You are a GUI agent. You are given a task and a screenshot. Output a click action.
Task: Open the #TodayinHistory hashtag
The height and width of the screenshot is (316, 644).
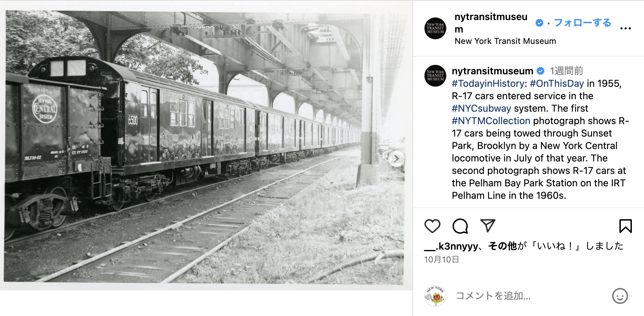(488, 84)
